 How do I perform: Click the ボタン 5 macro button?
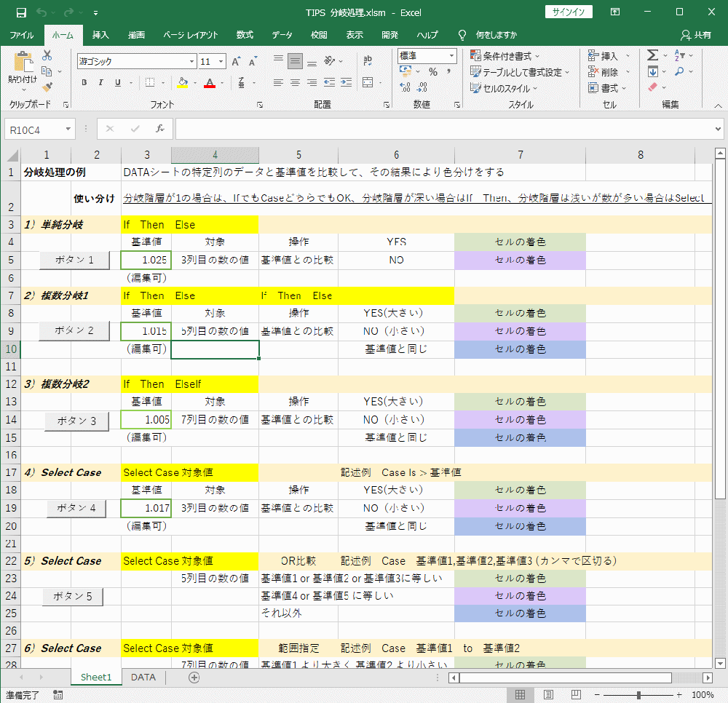tap(73, 596)
